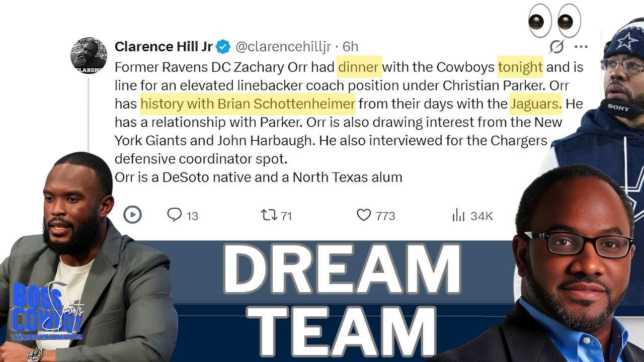
Task: Toggle the heart like icon
Action: [363, 215]
